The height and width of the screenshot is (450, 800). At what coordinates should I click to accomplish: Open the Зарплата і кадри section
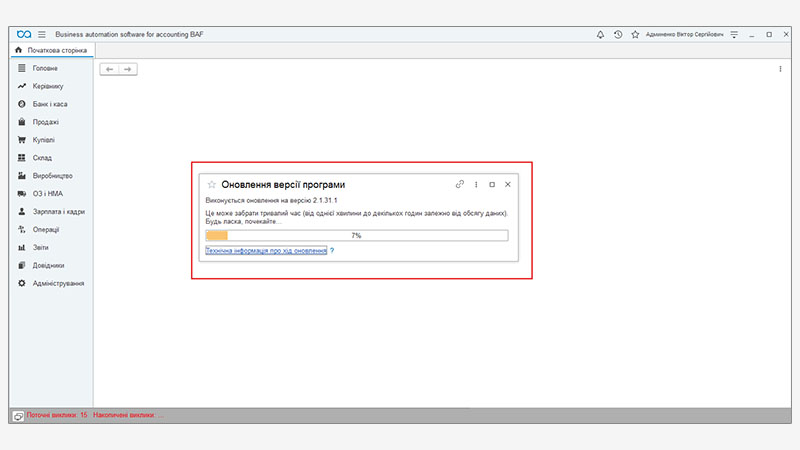click(x=59, y=212)
